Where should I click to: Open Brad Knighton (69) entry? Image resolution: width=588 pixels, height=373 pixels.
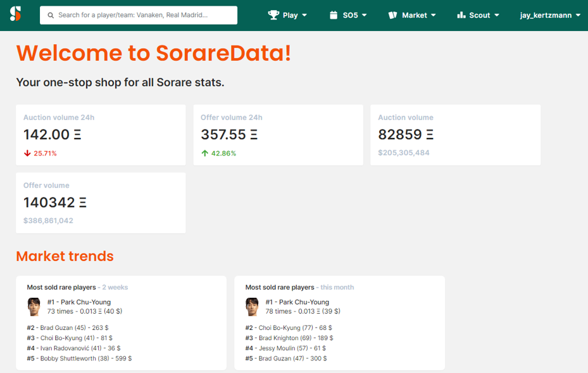[289, 338]
